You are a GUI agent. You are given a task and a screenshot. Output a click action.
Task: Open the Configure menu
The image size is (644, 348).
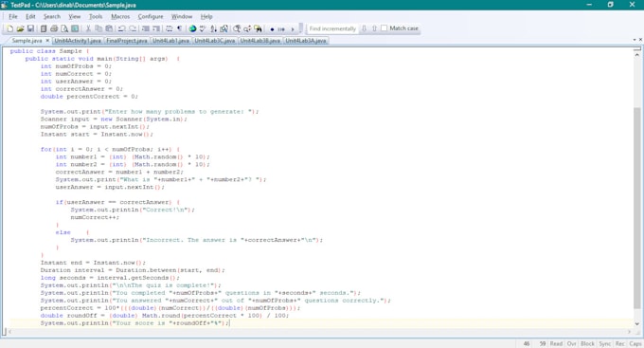(x=151, y=16)
